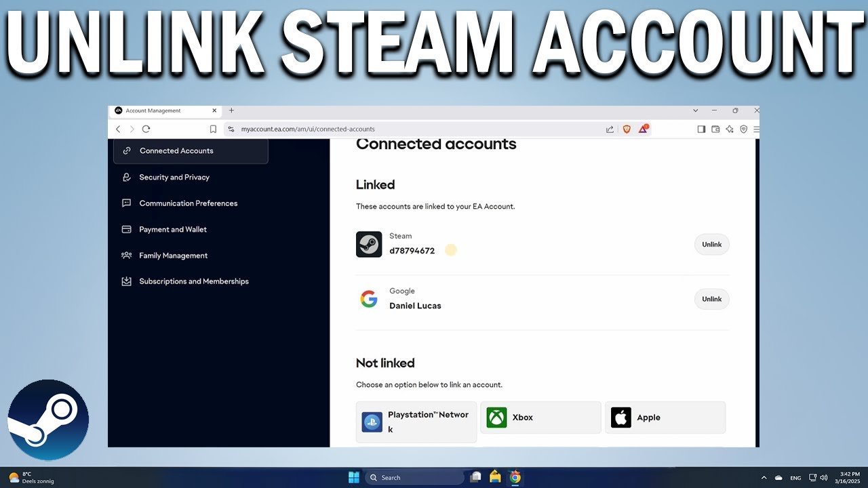Link an Apple account
Image resolution: width=868 pixels, height=488 pixels.
[x=665, y=418]
